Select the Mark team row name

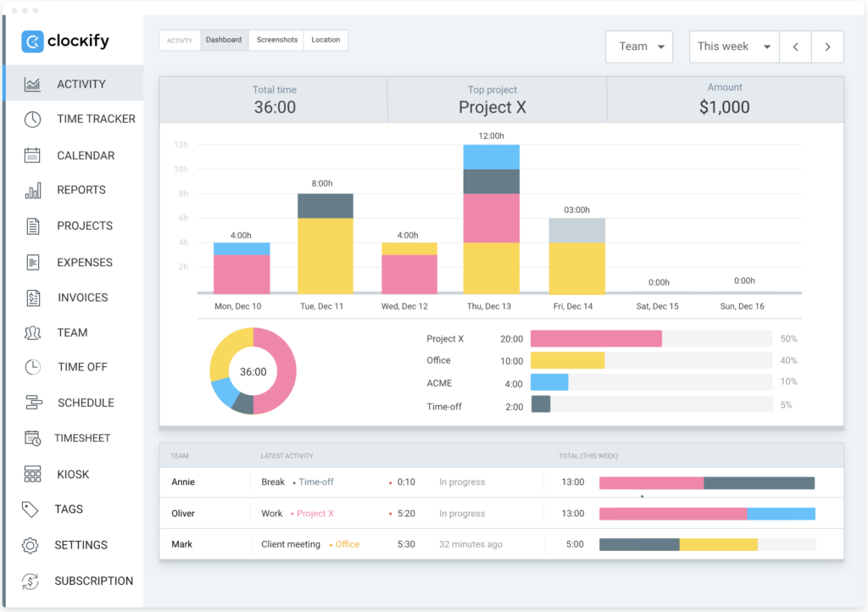pyautogui.click(x=182, y=544)
